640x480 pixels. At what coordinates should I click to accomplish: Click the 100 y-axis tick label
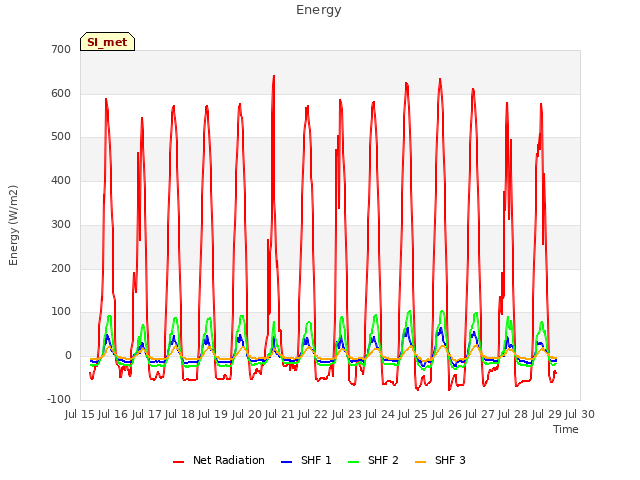(x=61, y=312)
